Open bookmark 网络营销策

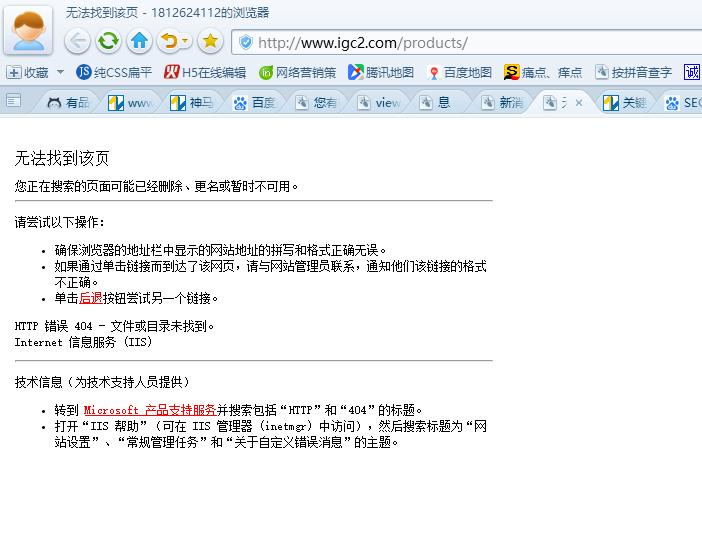(297, 72)
